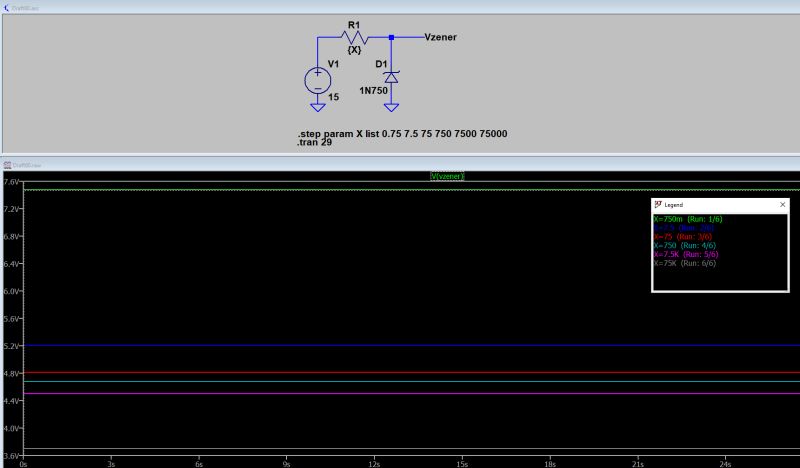Click the magenta trace near 4.5V

point(411,393)
